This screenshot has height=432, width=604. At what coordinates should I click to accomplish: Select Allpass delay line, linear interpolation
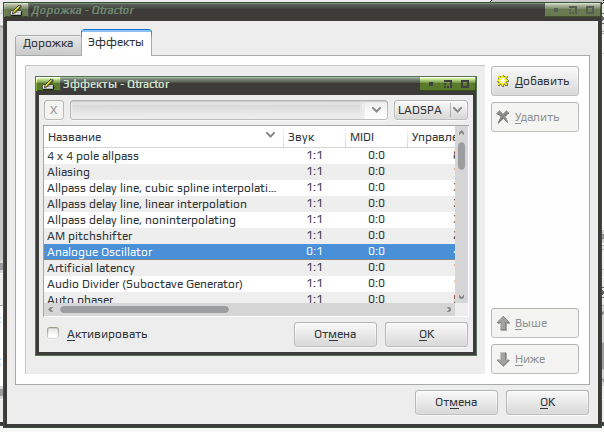(x=249, y=204)
